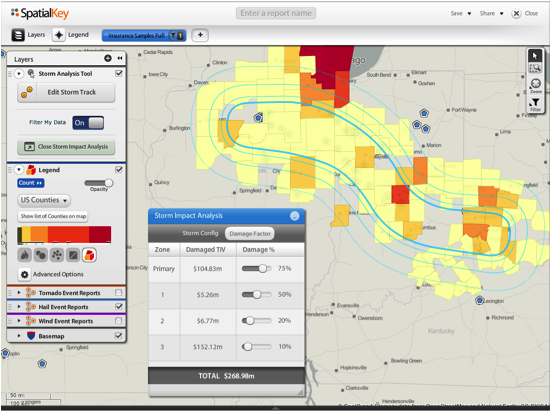Click the Advanced Options gear icon
The height and width of the screenshot is (412, 551).
pyautogui.click(x=24, y=274)
